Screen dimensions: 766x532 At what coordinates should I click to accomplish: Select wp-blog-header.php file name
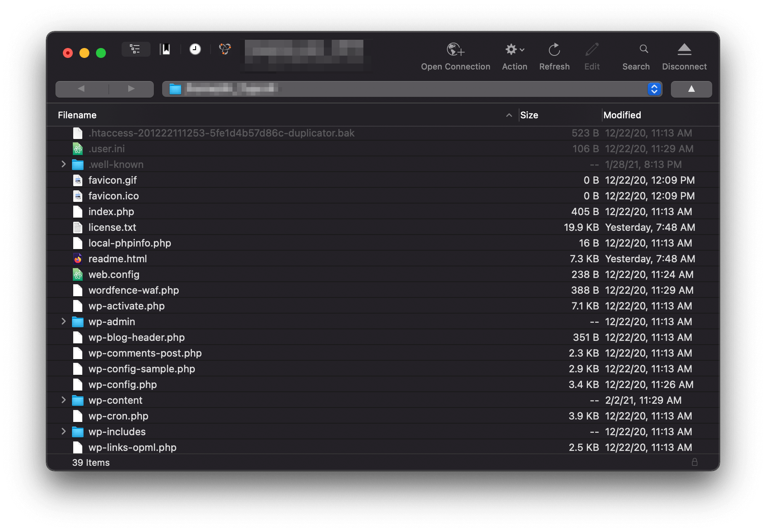pos(136,337)
